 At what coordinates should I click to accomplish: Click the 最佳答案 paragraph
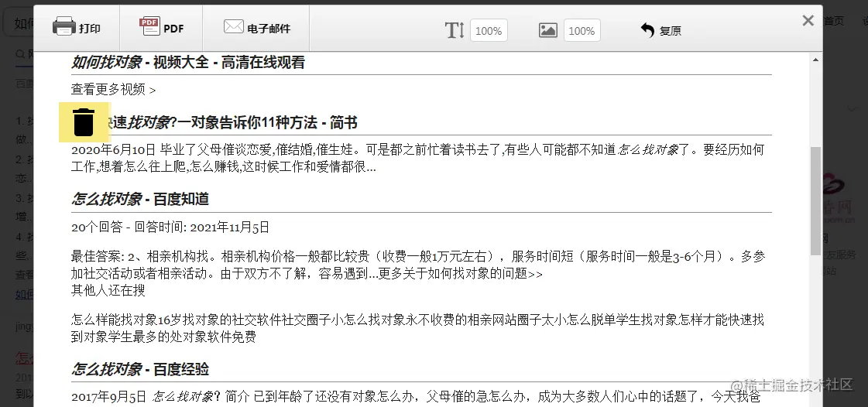(418, 265)
